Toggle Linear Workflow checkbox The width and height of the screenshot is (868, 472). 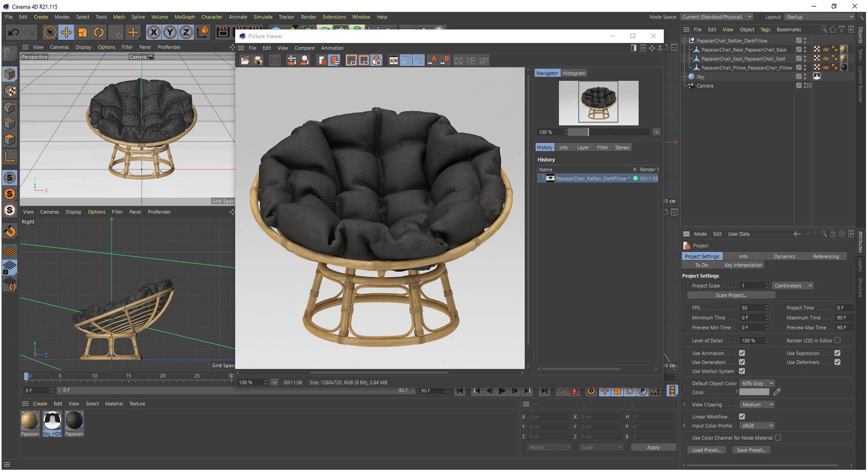tap(742, 416)
